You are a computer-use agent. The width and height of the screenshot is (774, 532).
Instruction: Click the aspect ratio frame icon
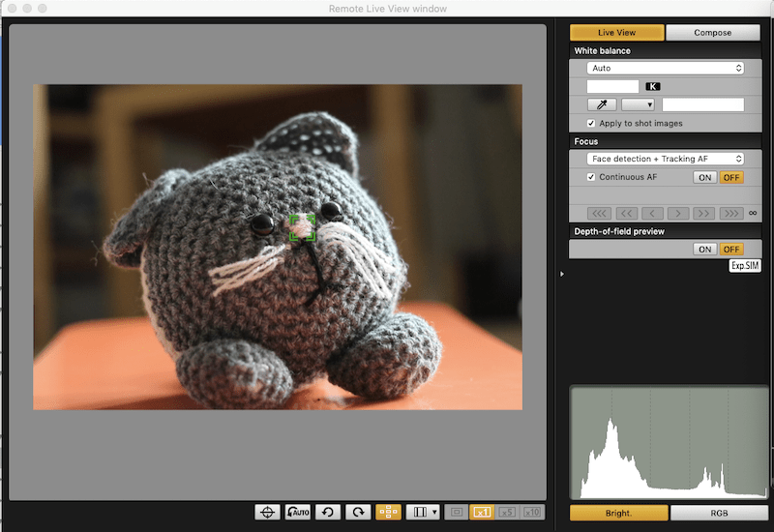[419, 513]
